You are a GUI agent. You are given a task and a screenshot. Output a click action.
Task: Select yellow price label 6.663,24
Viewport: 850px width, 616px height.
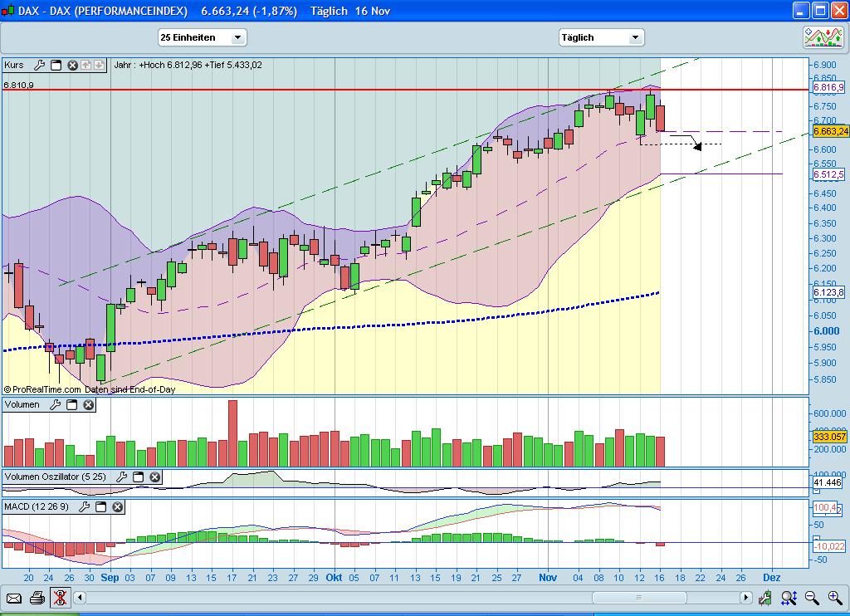tap(830, 131)
